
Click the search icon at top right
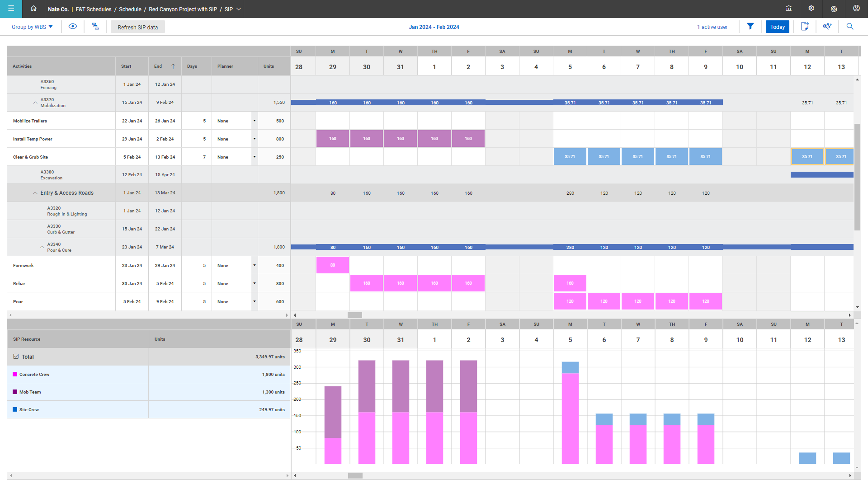pyautogui.click(x=850, y=27)
